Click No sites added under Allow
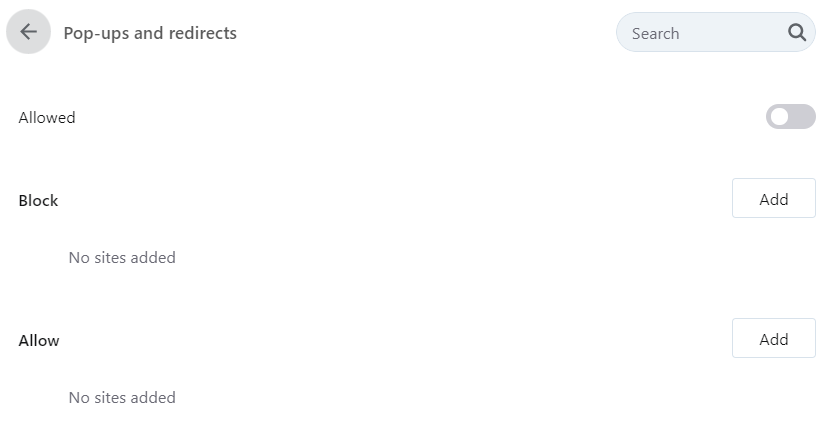This screenshot has height=448, width=835. point(122,397)
